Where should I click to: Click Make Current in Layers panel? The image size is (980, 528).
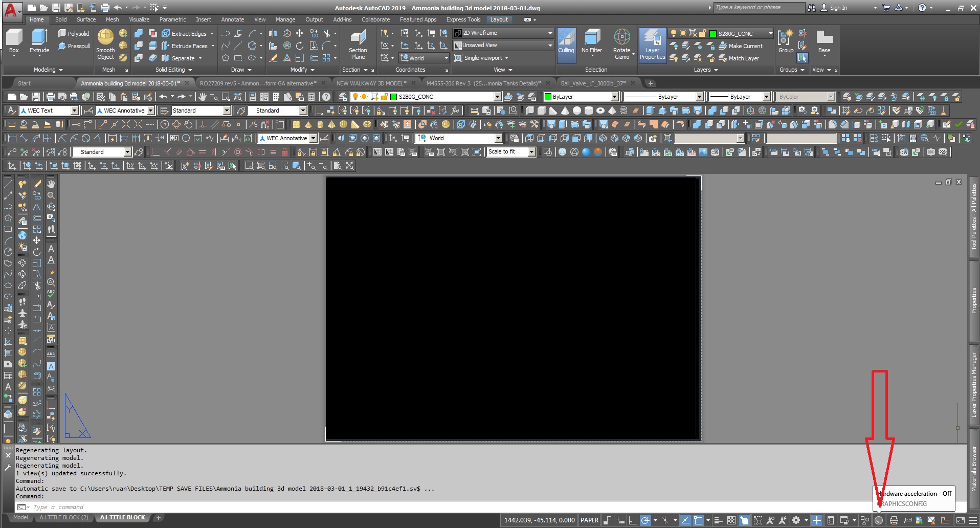point(741,46)
